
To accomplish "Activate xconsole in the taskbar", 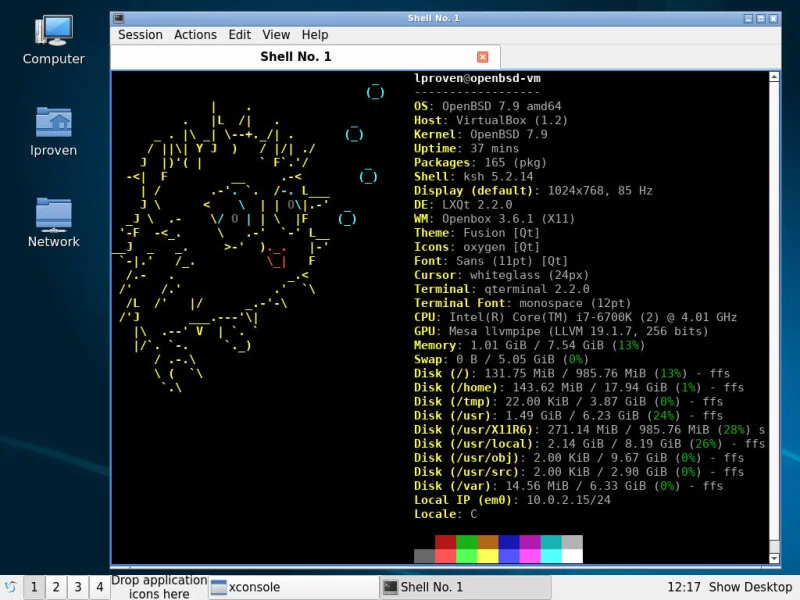I will 293,587.
